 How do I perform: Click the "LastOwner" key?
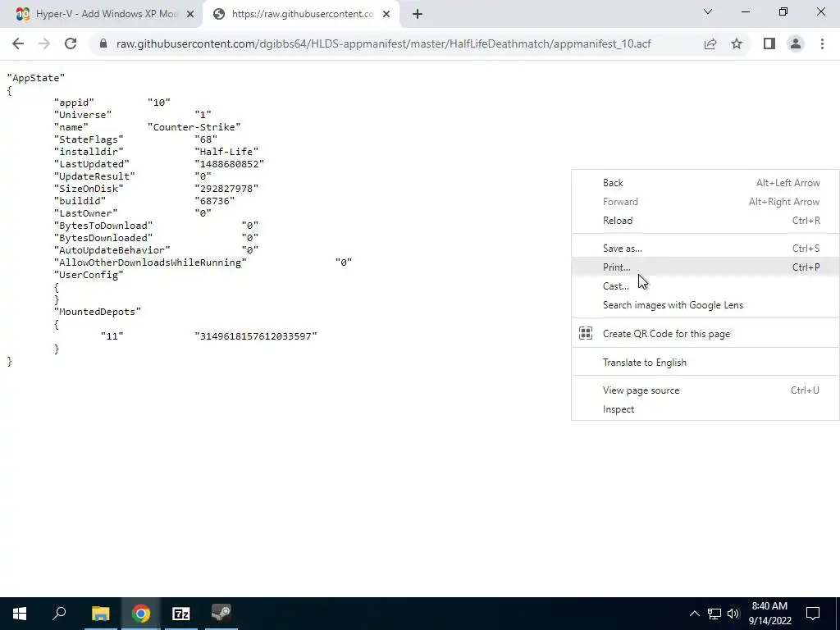pyautogui.click(x=85, y=212)
